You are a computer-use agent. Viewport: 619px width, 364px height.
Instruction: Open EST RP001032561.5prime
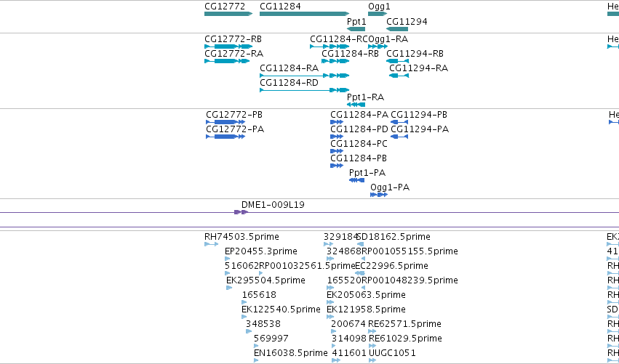pyautogui.click(x=308, y=266)
